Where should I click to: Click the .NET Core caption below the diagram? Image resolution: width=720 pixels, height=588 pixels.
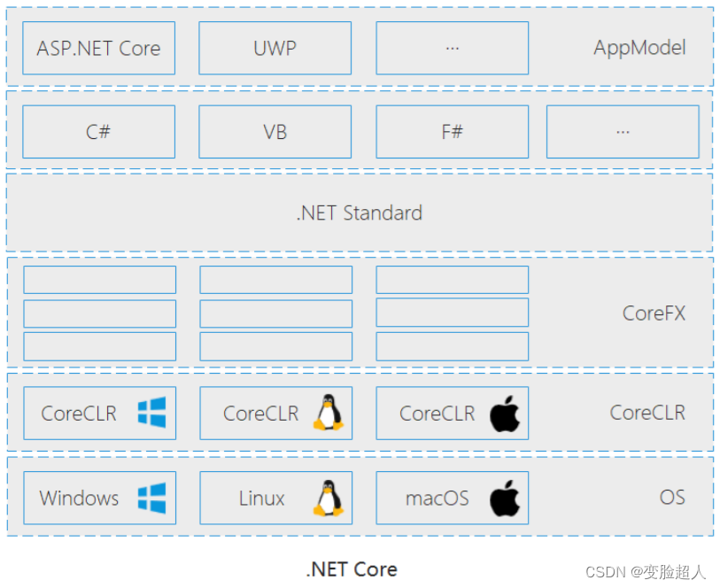click(x=352, y=569)
